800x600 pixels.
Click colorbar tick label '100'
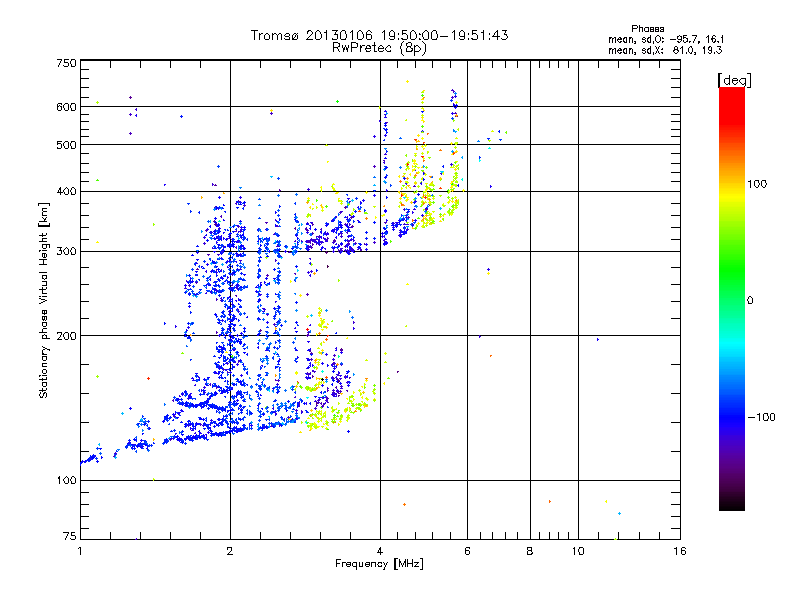[757, 184]
